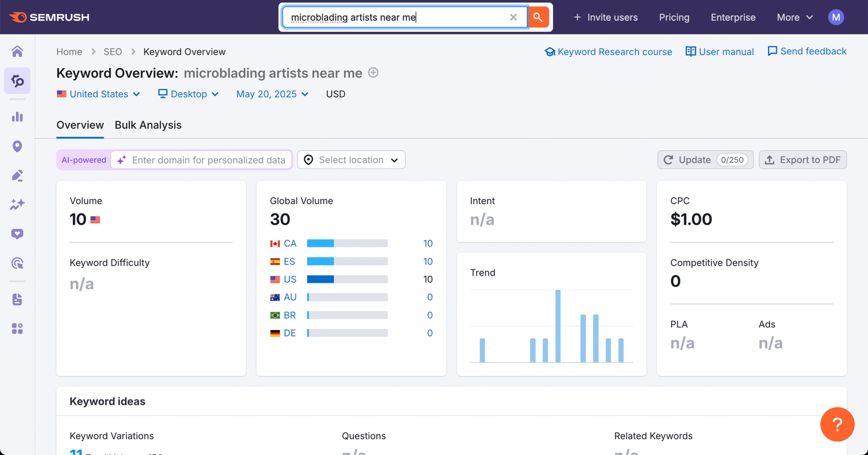Click the Invite users plus icon
Viewport: 868px width, 455px height.
point(577,17)
